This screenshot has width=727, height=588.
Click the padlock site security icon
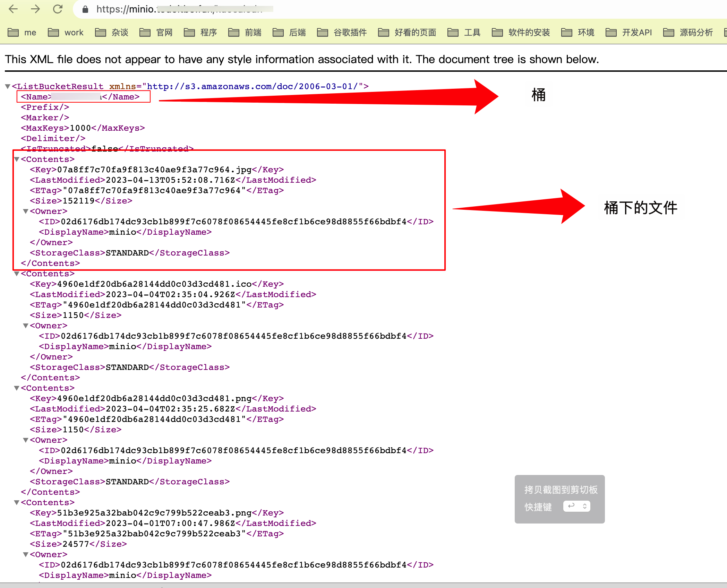click(85, 9)
